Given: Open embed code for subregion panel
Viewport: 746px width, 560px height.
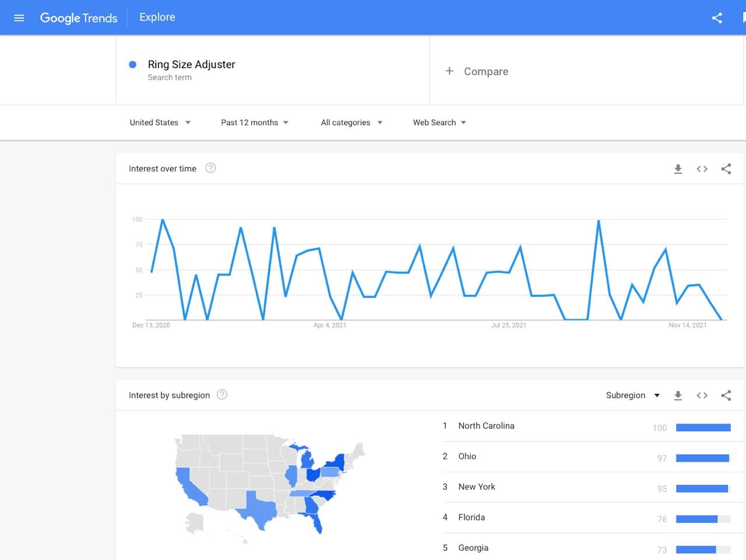Looking at the screenshot, I should [x=702, y=395].
